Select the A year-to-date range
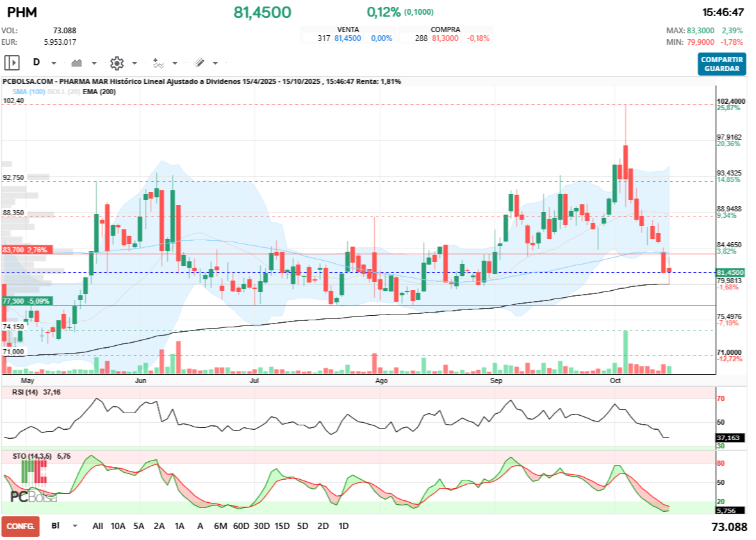The height and width of the screenshot is (540, 756). 200,526
